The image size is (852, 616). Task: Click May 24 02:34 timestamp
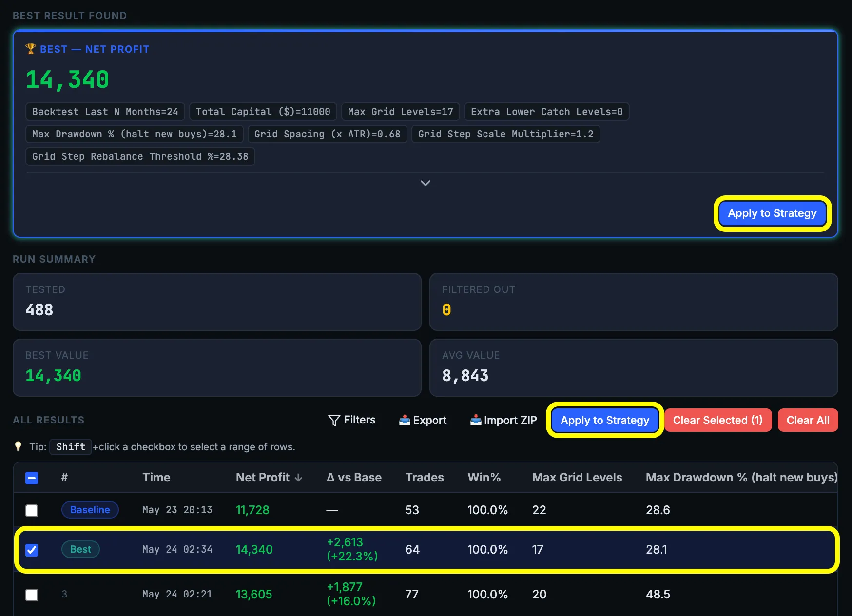pyautogui.click(x=177, y=549)
